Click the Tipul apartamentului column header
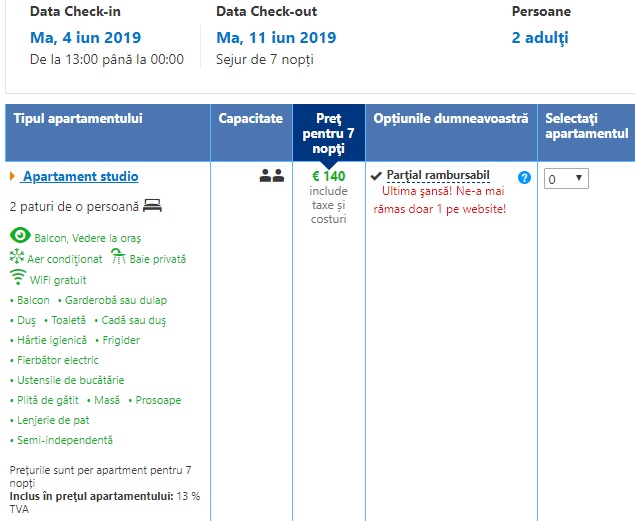The height and width of the screenshot is (521, 635). point(78,118)
